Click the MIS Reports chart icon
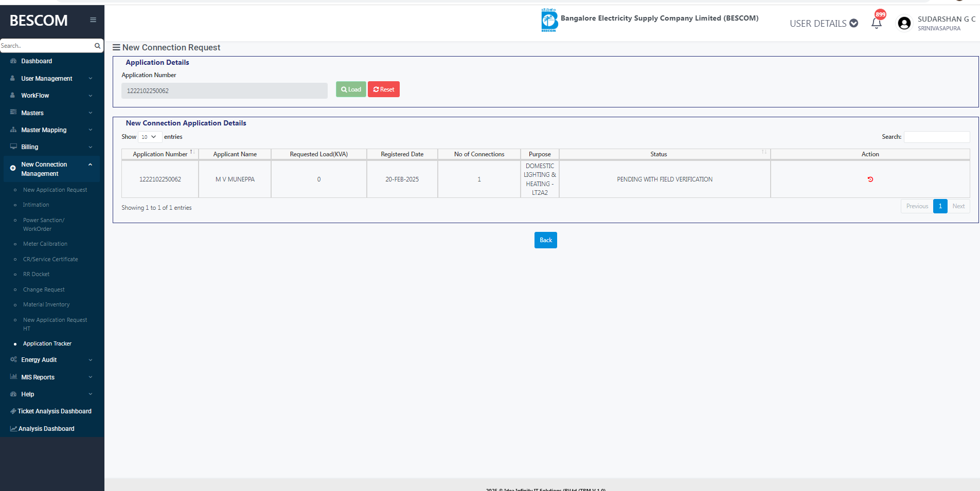The image size is (980, 491). (13, 377)
